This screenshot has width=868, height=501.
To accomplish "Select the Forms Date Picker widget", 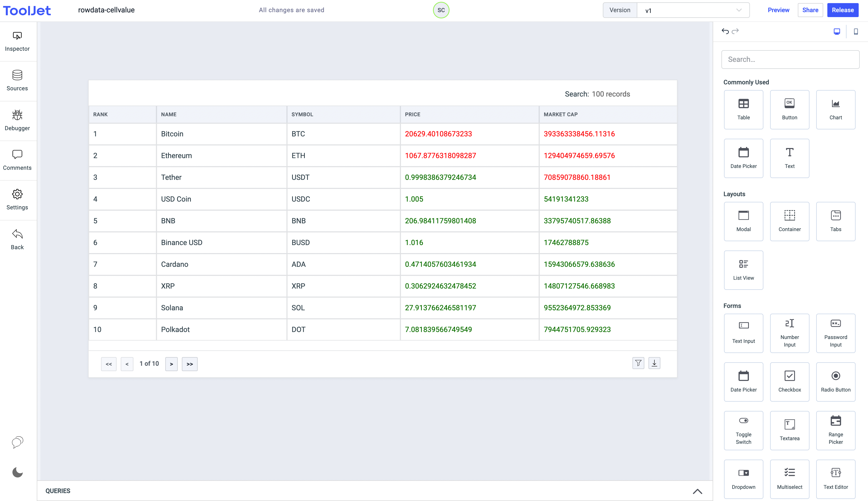I will coord(743,382).
